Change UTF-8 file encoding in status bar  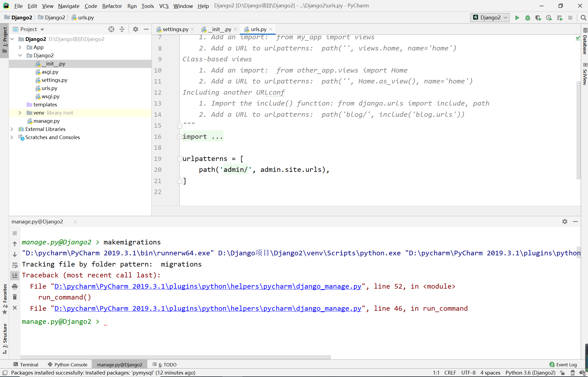coord(468,373)
